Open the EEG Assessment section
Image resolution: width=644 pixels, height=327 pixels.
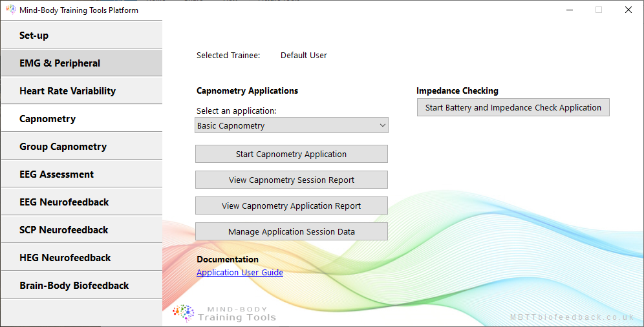pyautogui.click(x=81, y=174)
